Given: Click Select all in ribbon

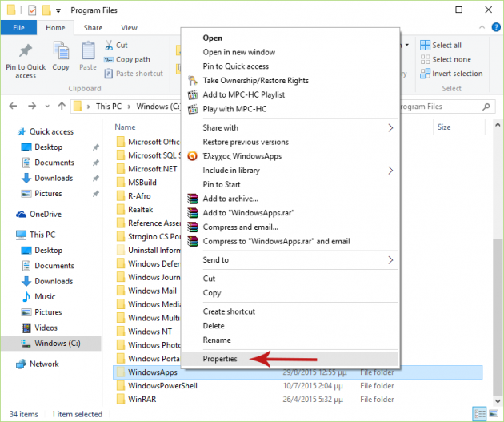Looking at the screenshot, I should coord(441,46).
